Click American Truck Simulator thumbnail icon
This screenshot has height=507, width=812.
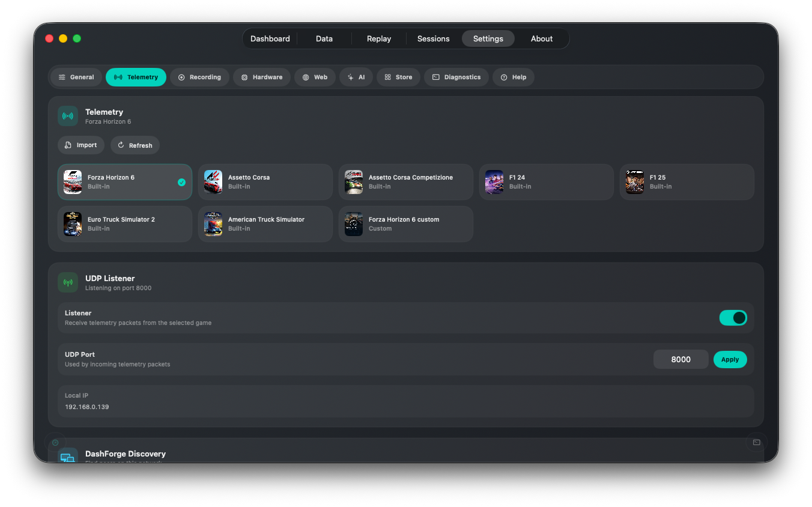pos(213,224)
